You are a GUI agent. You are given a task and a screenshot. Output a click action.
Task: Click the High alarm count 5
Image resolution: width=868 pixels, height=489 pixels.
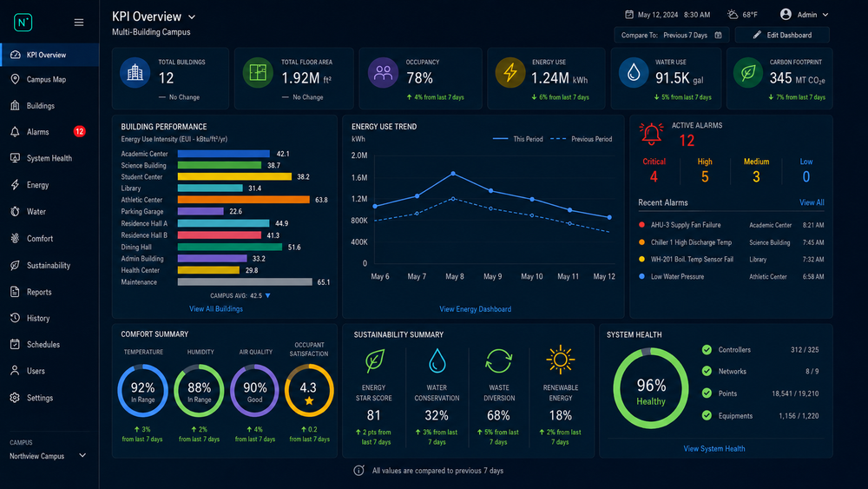705,176
